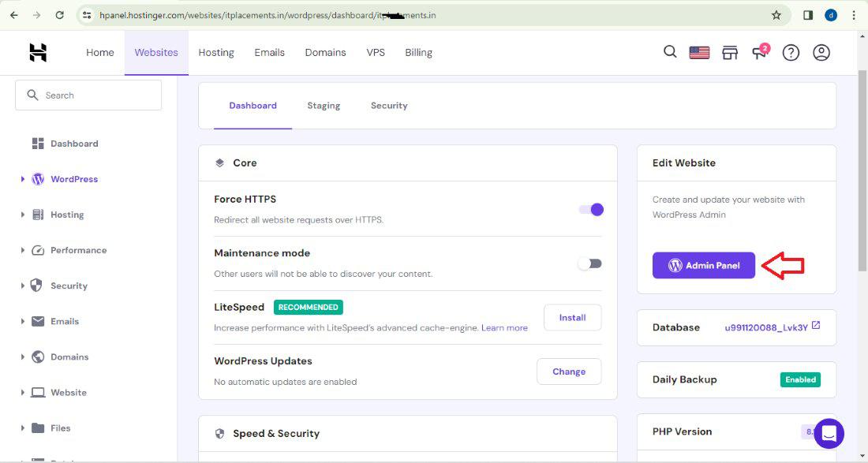Open Chrome profile avatar
The image size is (868, 463).
pyautogui.click(x=831, y=15)
